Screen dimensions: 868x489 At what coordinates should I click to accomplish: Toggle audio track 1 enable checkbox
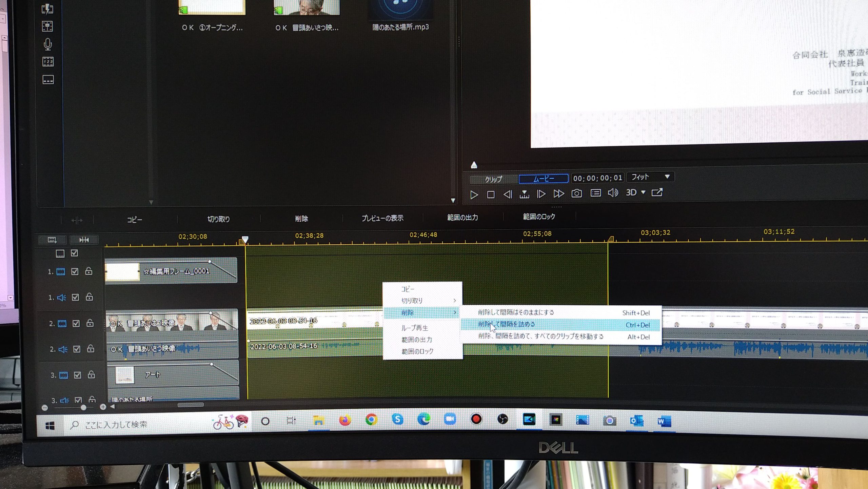pyautogui.click(x=75, y=297)
